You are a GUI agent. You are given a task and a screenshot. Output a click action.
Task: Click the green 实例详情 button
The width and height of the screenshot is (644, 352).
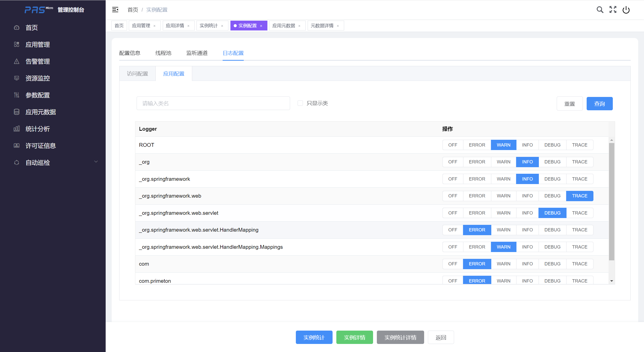pyautogui.click(x=354, y=337)
